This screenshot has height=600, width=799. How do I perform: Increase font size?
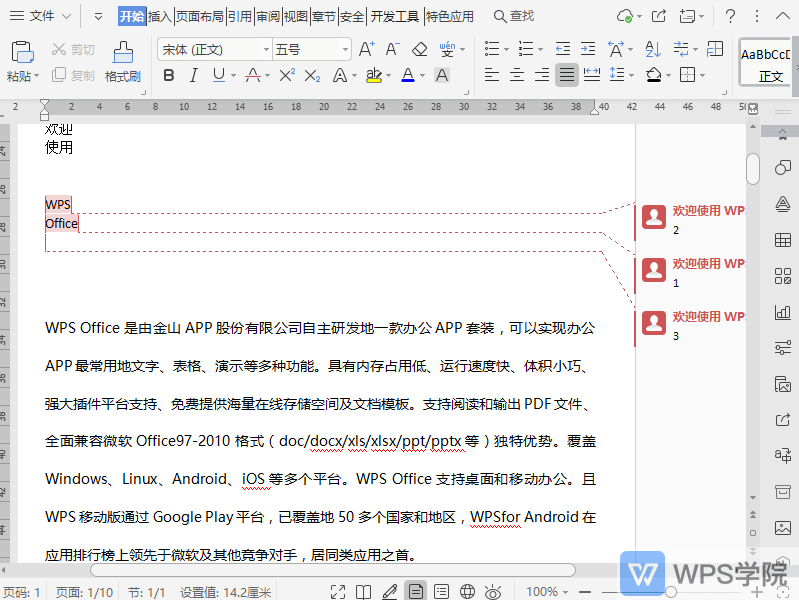point(366,49)
